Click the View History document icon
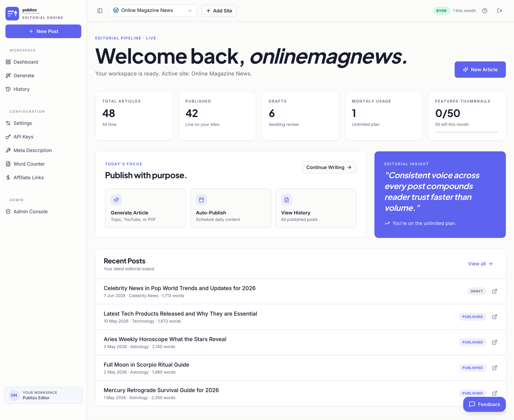 287,200
